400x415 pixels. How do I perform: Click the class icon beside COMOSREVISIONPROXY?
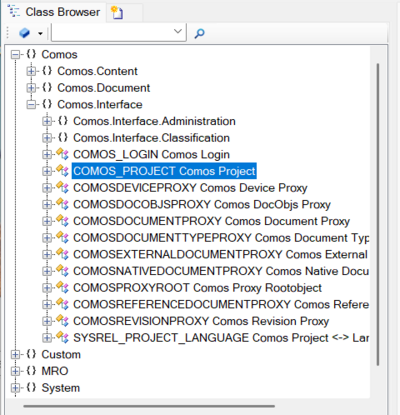click(x=62, y=321)
